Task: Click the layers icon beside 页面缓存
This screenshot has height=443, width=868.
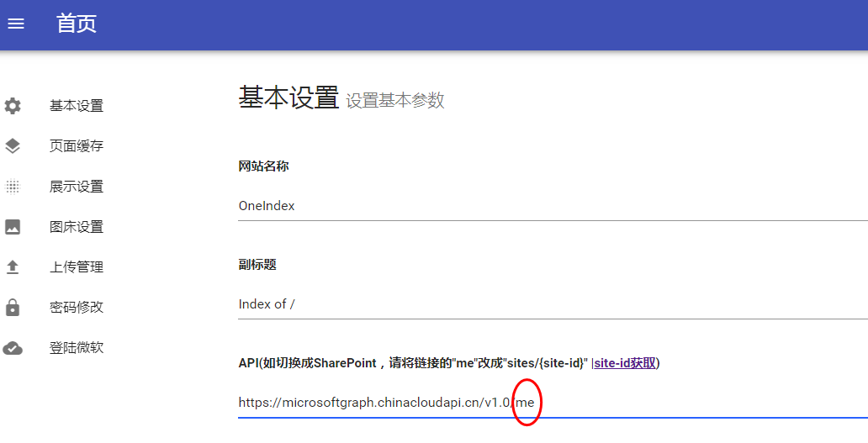Action: (x=13, y=146)
